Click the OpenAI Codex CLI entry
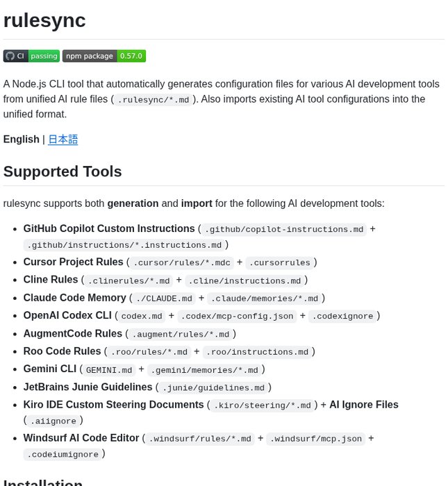 click(67, 315)
